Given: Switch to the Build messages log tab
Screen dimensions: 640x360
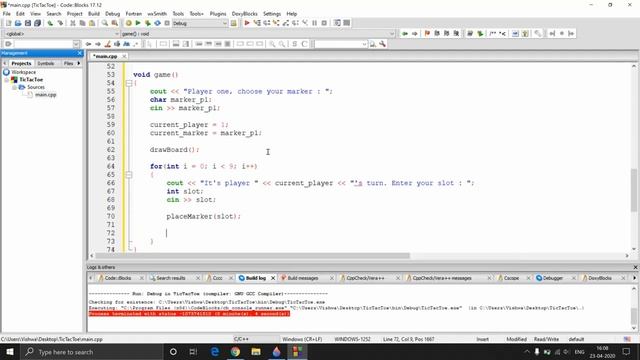Looking at the screenshot, I should pyautogui.click(x=303, y=278).
